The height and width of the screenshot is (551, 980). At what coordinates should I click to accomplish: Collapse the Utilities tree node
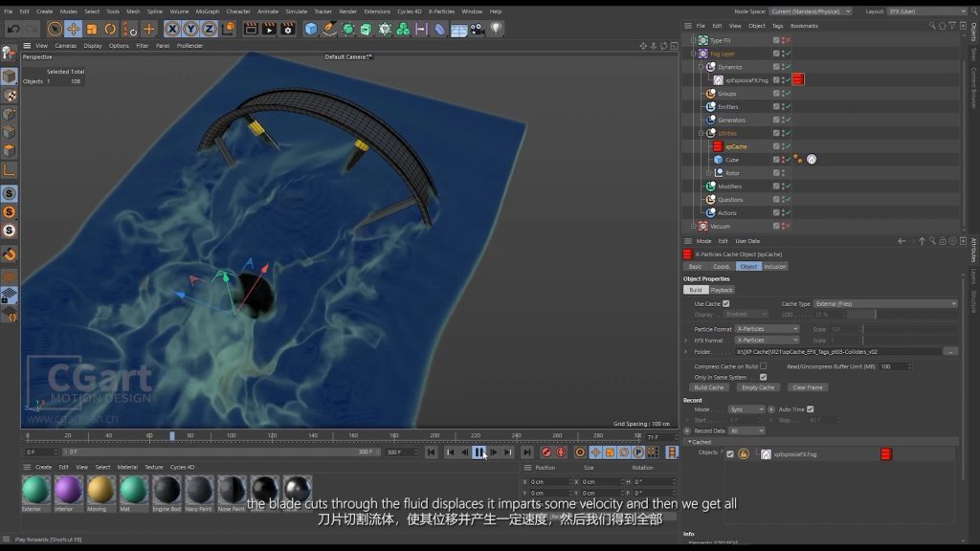[x=702, y=133]
